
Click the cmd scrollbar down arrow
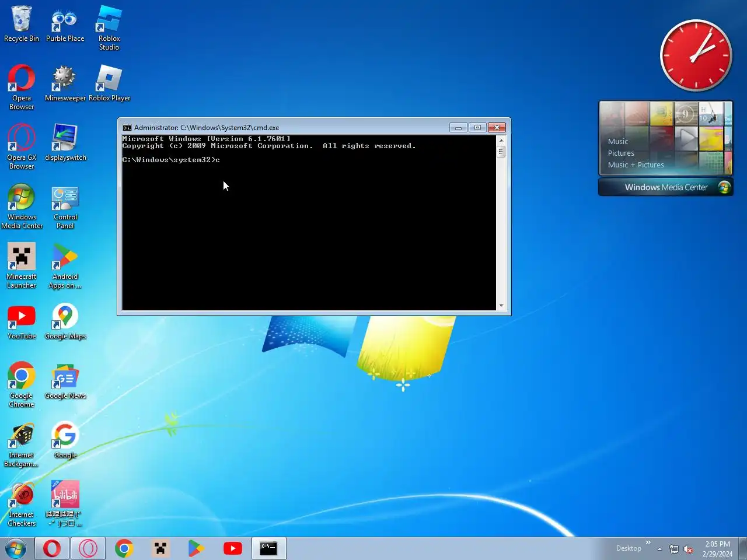501,306
